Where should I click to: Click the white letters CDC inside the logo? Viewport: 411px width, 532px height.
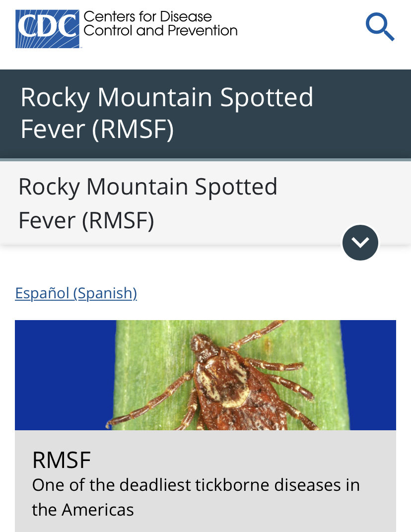coord(47,25)
